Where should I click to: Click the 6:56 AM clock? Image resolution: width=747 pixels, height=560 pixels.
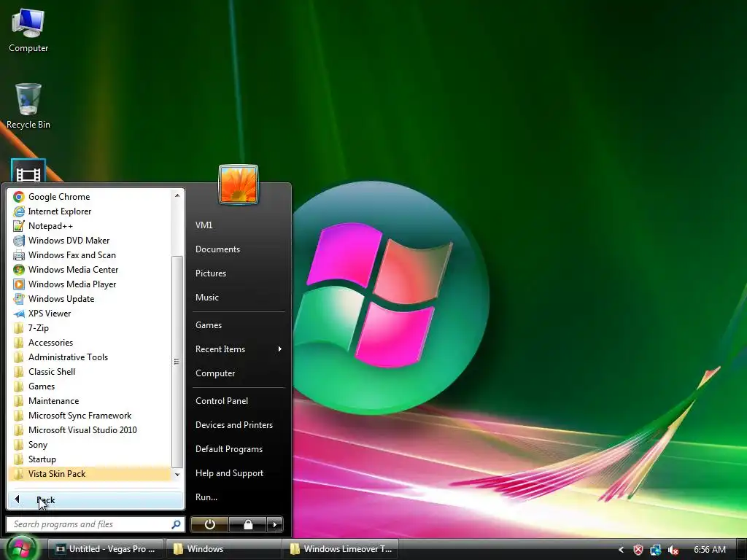pos(709,550)
